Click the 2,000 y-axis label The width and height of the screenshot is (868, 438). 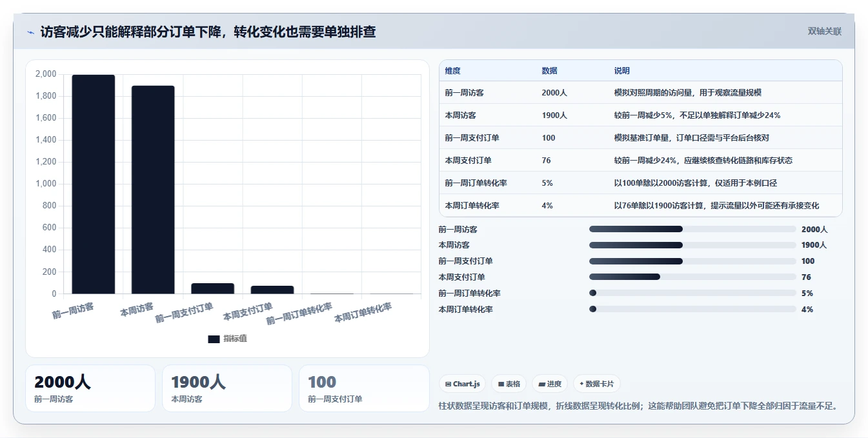(x=46, y=74)
